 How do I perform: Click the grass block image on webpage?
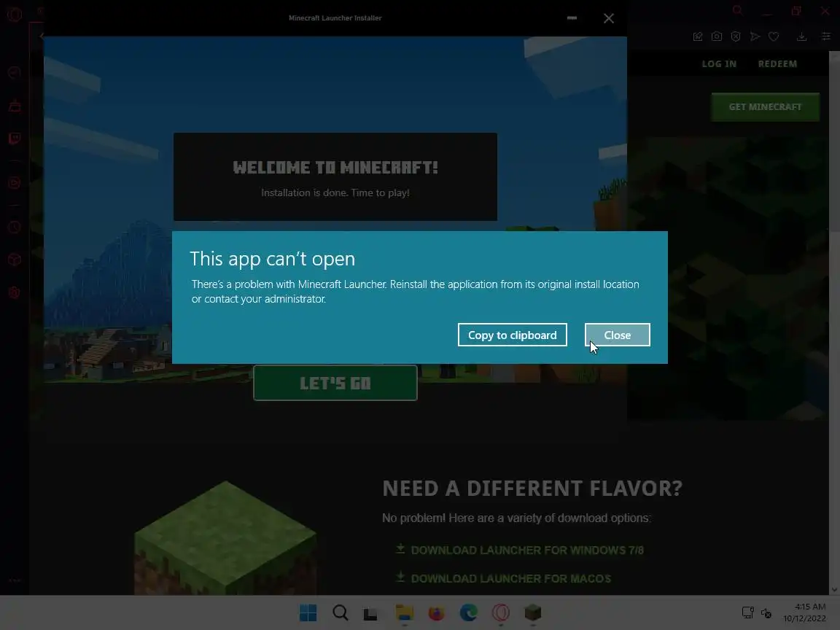point(225,537)
